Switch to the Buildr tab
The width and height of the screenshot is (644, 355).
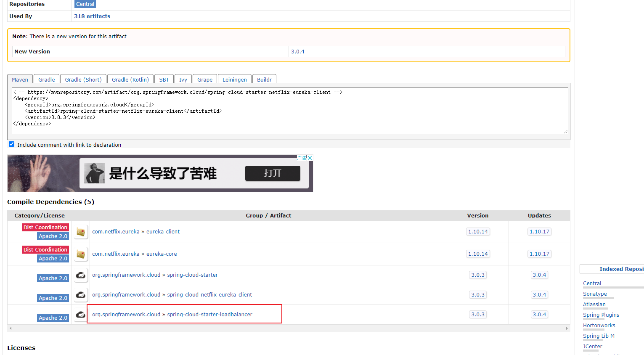point(265,79)
